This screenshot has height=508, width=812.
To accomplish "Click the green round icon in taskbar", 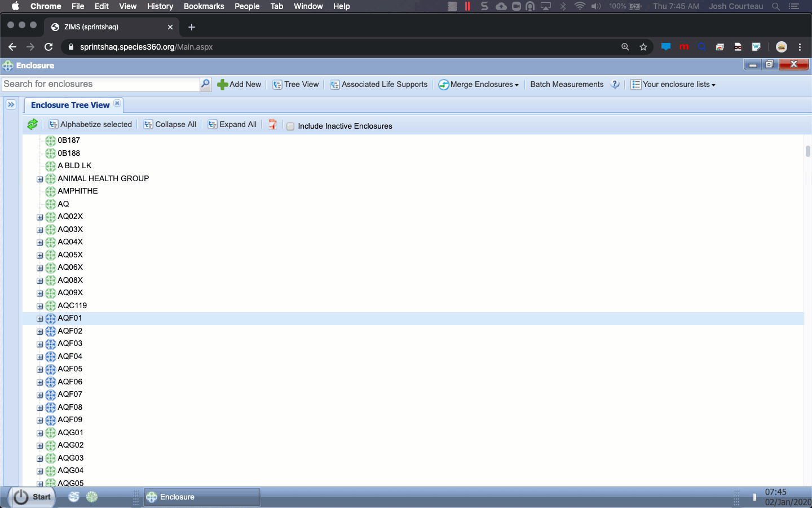I will point(92,497).
